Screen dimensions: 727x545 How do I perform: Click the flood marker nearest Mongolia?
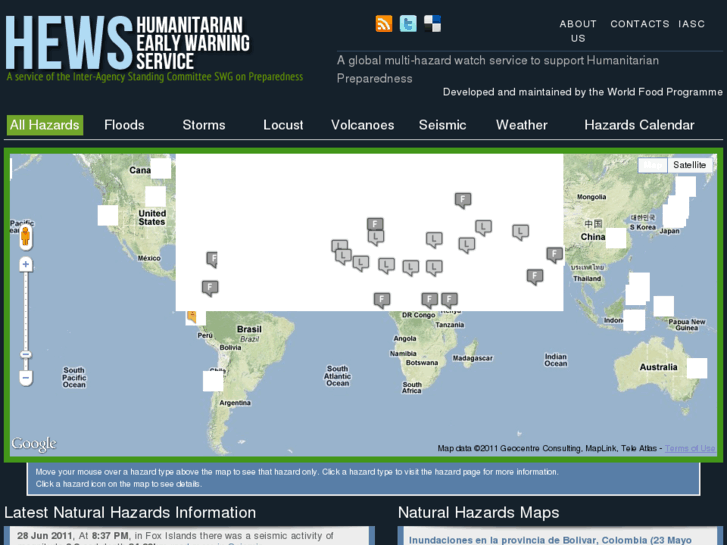point(463,200)
